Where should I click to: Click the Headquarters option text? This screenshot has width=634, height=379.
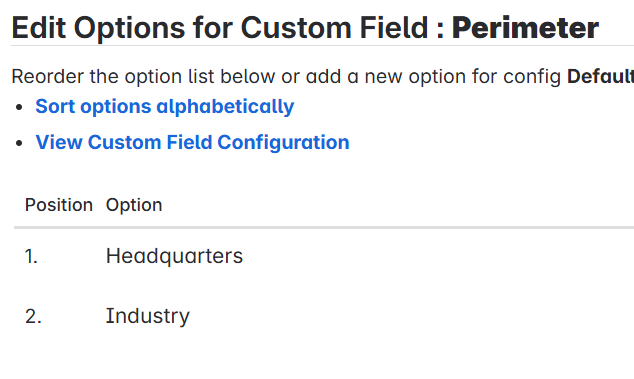(x=174, y=256)
